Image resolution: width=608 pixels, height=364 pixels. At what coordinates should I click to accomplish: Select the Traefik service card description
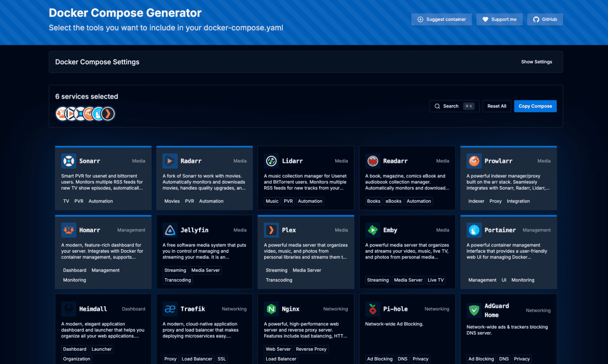click(x=201, y=330)
